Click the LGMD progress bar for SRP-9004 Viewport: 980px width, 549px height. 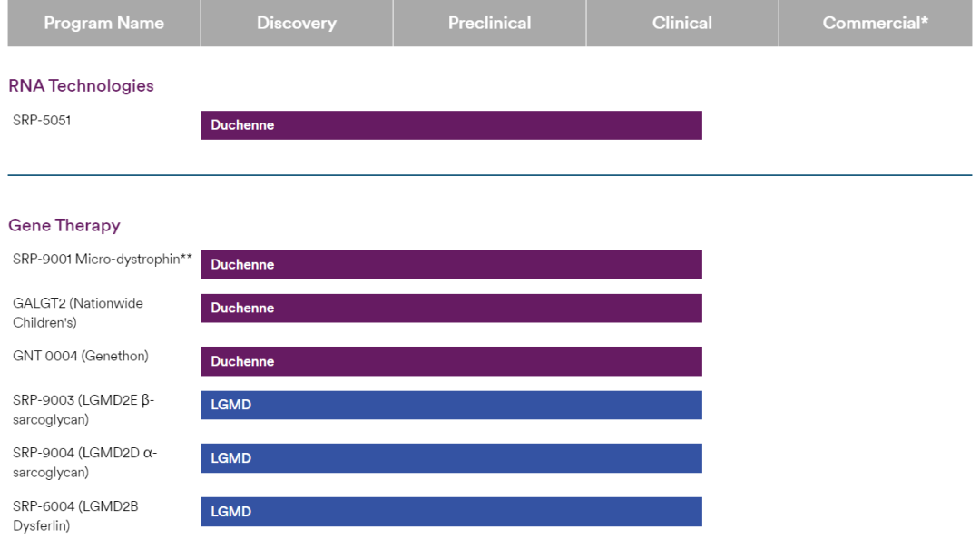451,458
